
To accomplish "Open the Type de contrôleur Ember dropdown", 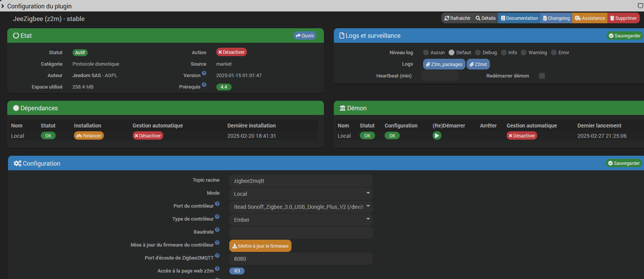I will (x=301, y=220).
